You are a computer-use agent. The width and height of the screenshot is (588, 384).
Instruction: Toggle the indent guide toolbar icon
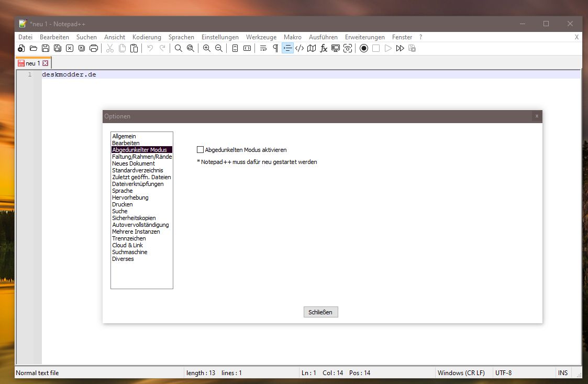[287, 48]
